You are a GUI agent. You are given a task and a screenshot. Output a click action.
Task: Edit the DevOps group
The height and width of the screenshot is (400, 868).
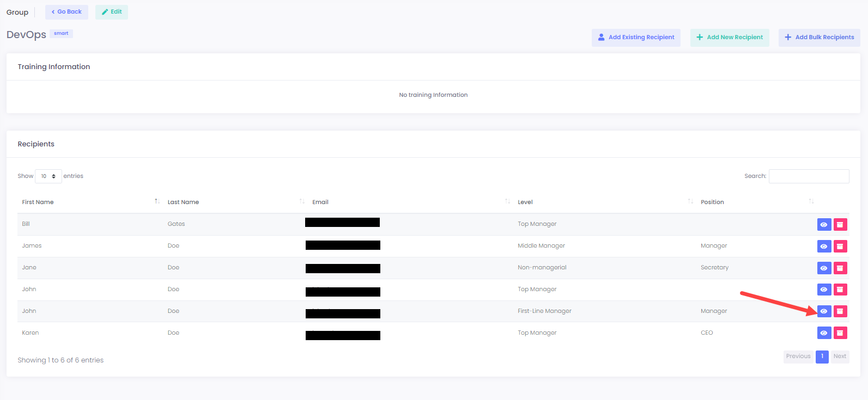pyautogui.click(x=112, y=12)
